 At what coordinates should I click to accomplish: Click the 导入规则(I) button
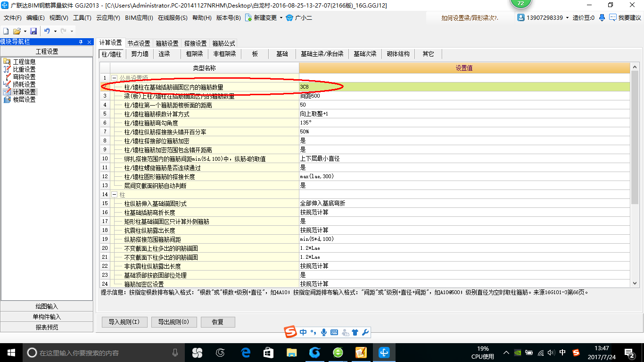(x=124, y=322)
